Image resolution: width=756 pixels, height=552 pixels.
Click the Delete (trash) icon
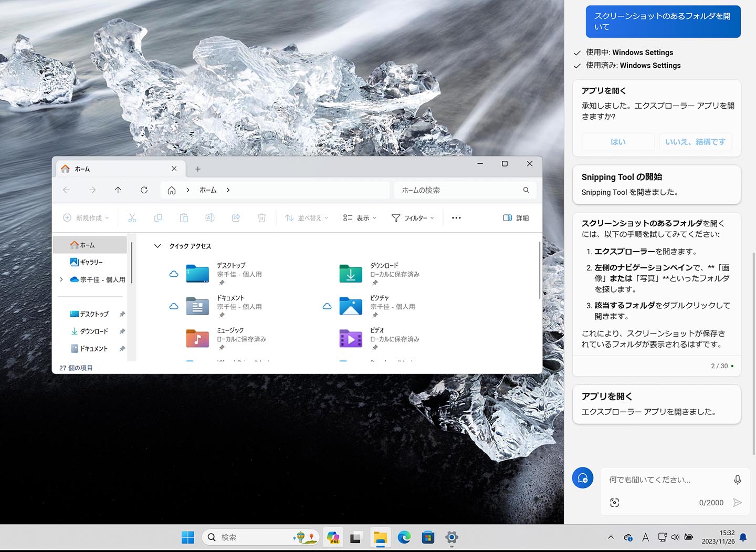261,217
